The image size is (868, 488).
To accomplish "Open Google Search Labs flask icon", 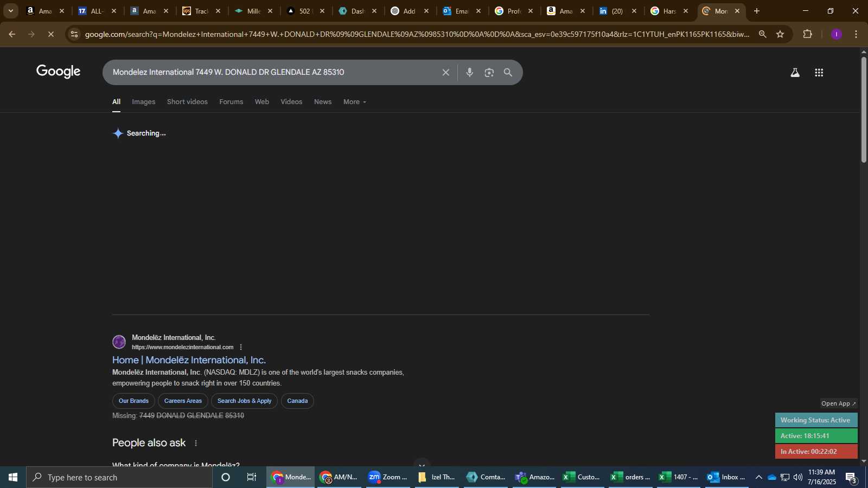I will [x=795, y=73].
